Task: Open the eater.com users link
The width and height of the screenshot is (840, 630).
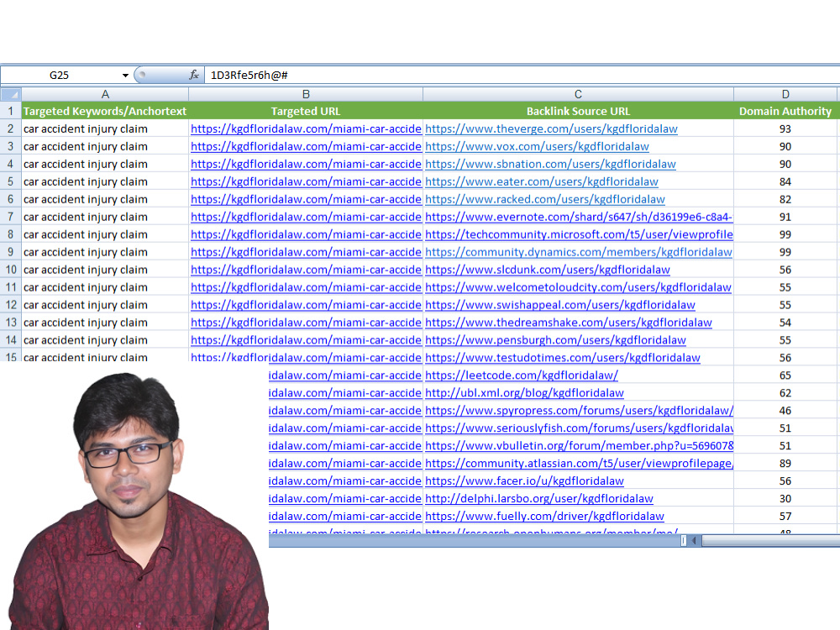Action: coord(542,182)
